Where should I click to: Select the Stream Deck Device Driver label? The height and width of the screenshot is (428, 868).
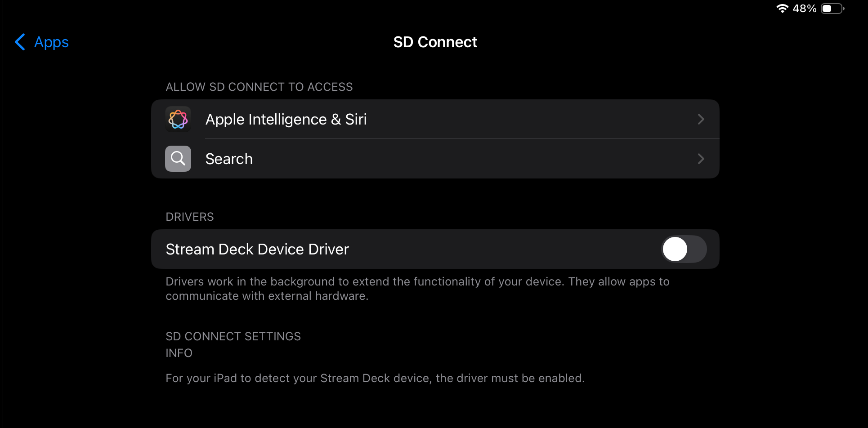(257, 249)
